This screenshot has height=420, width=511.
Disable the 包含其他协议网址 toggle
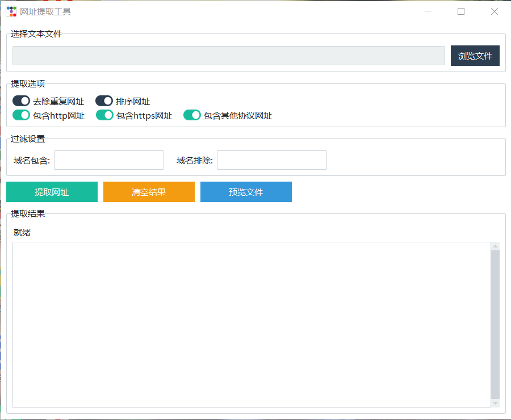[192, 115]
